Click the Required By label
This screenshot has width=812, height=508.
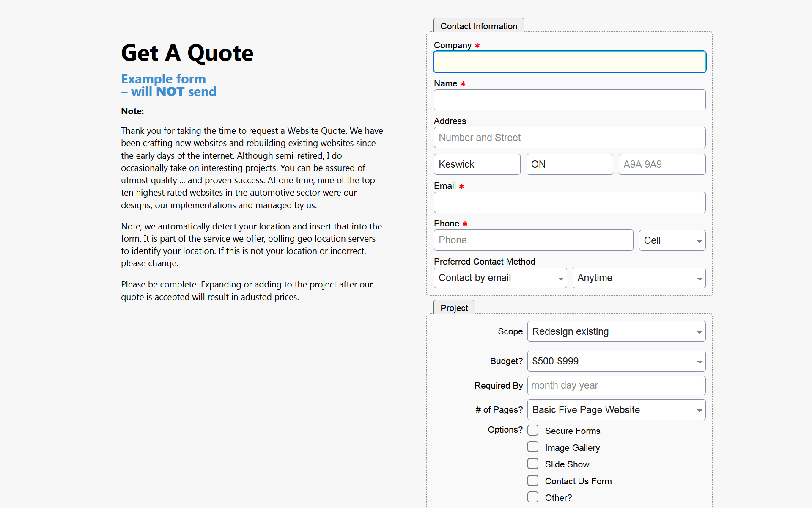pos(499,386)
